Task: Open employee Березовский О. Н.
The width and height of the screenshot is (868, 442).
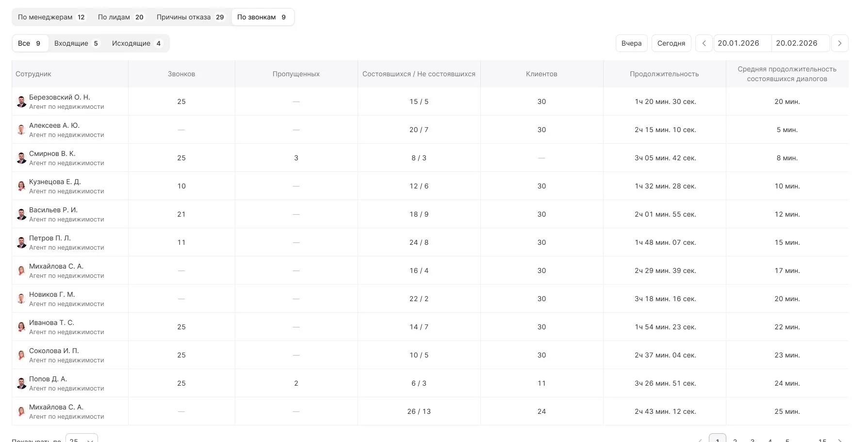Action: [x=60, y=97]
